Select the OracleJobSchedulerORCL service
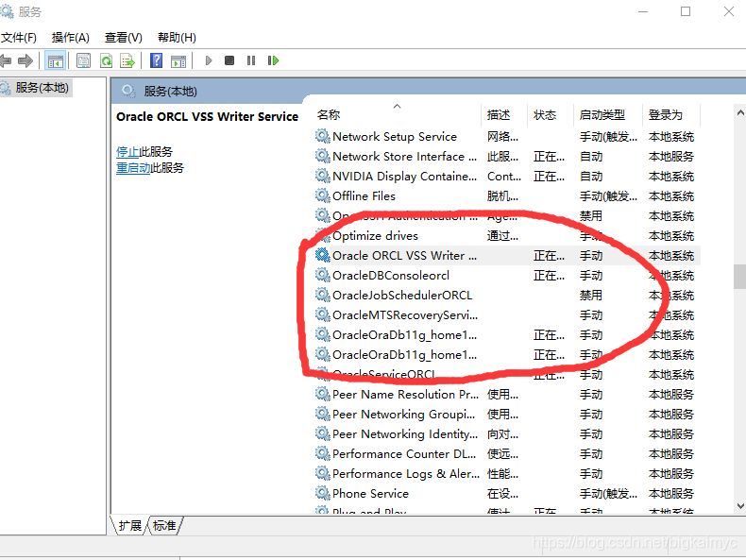746x560 pixels. pyautogui.click(x=507, y=295)
